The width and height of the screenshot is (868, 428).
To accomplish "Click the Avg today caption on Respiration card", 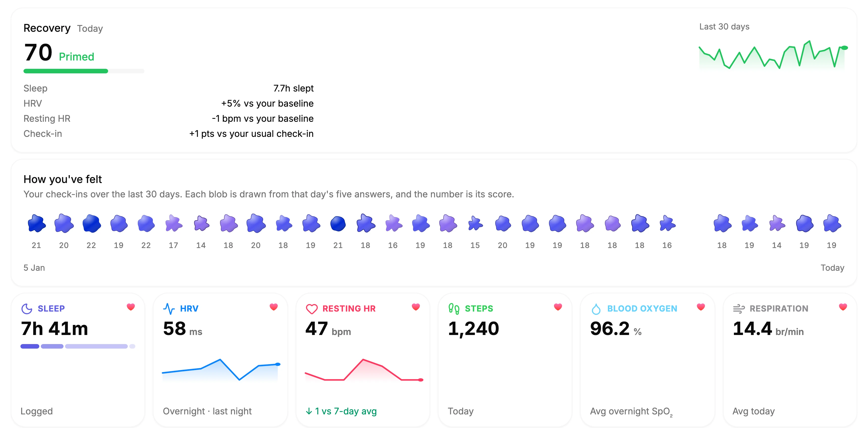I will (x=754, y=411).
